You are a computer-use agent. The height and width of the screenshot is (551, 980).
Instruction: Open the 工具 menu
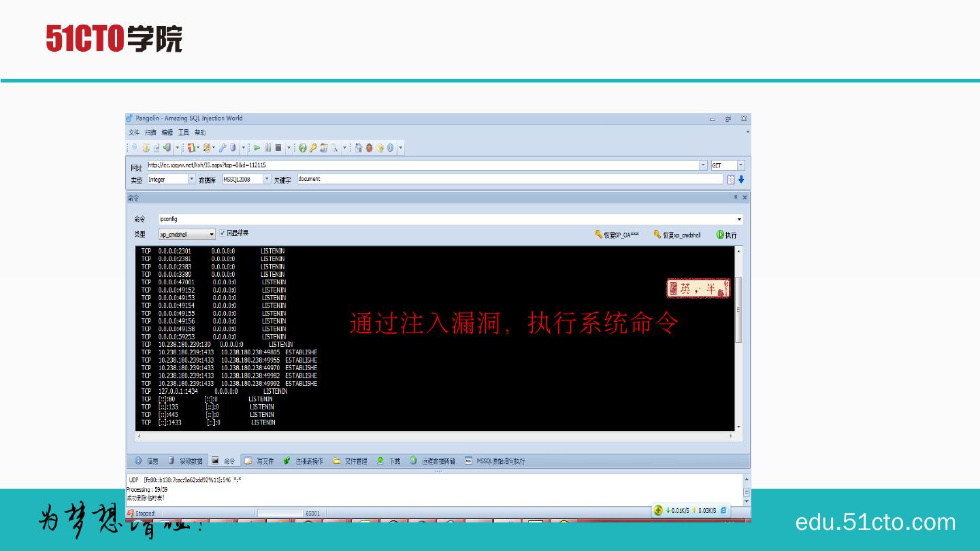(184, 133)
